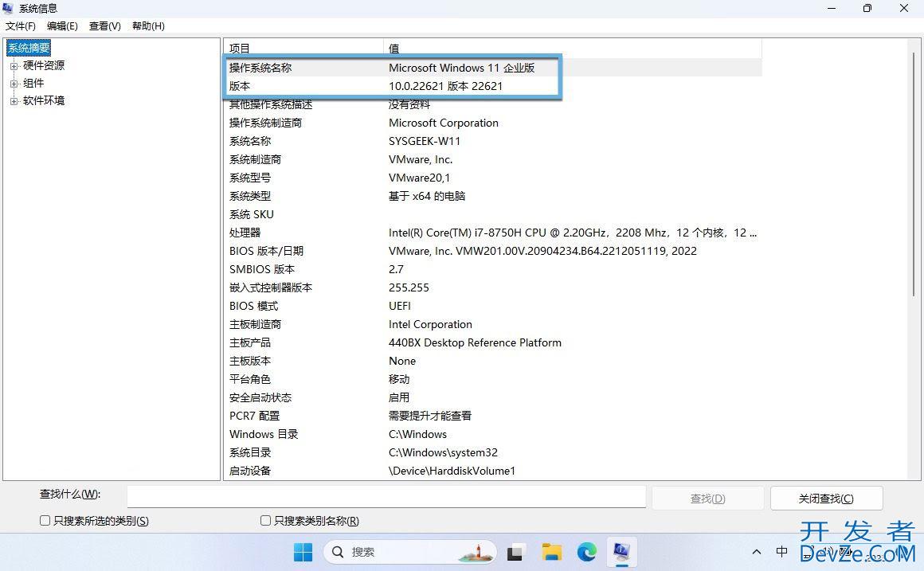Select the 软件环境 tree label

tap(44, 101)
